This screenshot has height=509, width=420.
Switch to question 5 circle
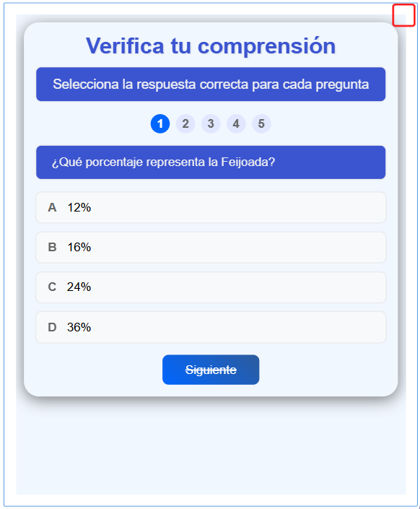click(261, 123)
